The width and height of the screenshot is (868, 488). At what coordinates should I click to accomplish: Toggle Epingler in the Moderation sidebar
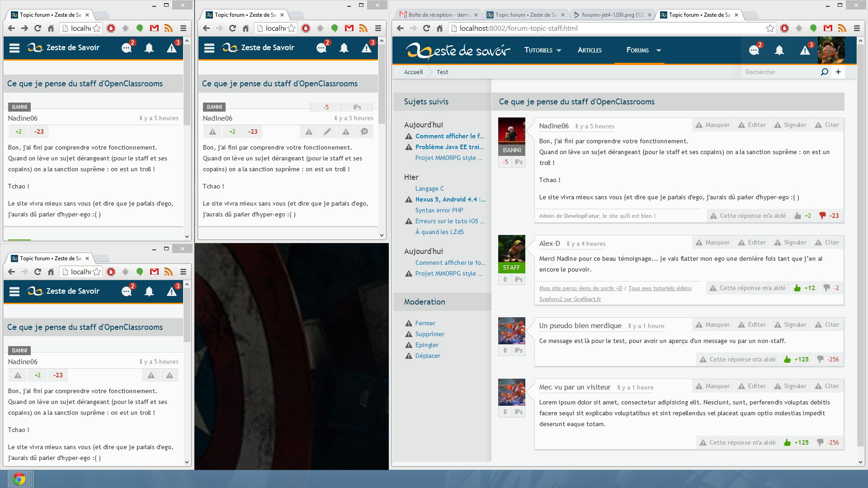coord(427,345)
